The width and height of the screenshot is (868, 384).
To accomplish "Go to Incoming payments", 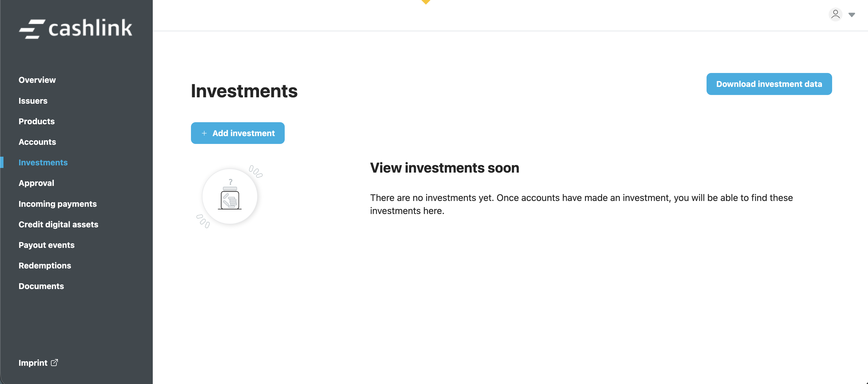I will [58, 204].
